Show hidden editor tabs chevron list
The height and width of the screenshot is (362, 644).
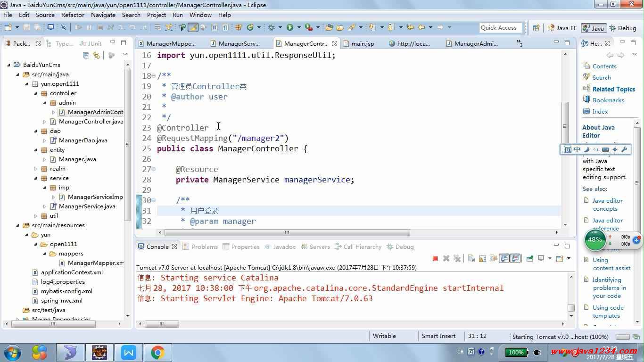(519, 43)
